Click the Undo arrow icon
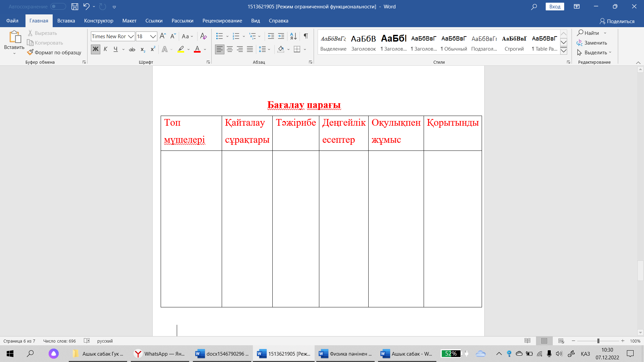Screen dimensions: 644x362 (86, 6)
